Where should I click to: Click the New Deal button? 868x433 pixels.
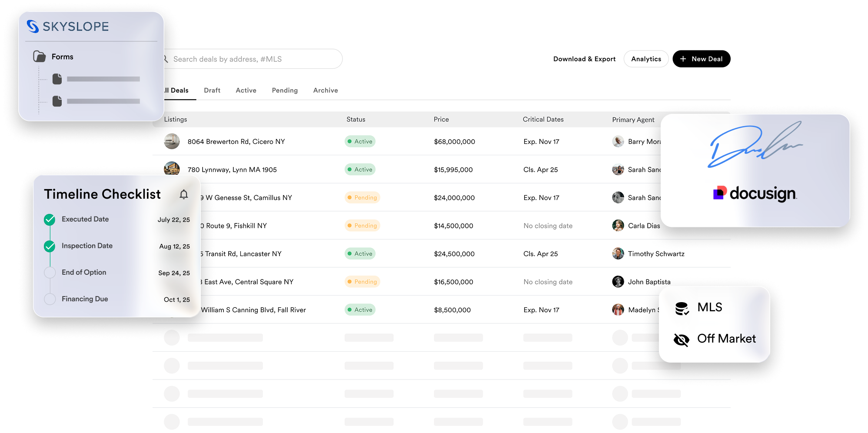click(701, 59)
